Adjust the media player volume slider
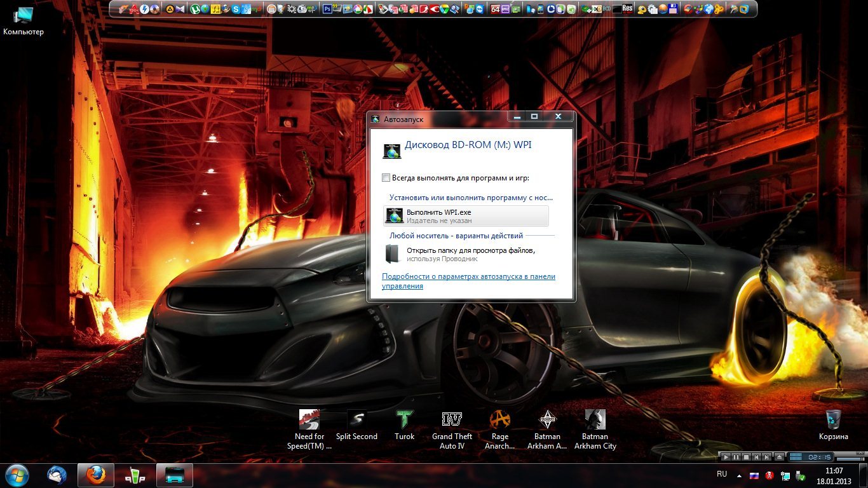This screenshot has height=488, width=868. pos(851,459)
